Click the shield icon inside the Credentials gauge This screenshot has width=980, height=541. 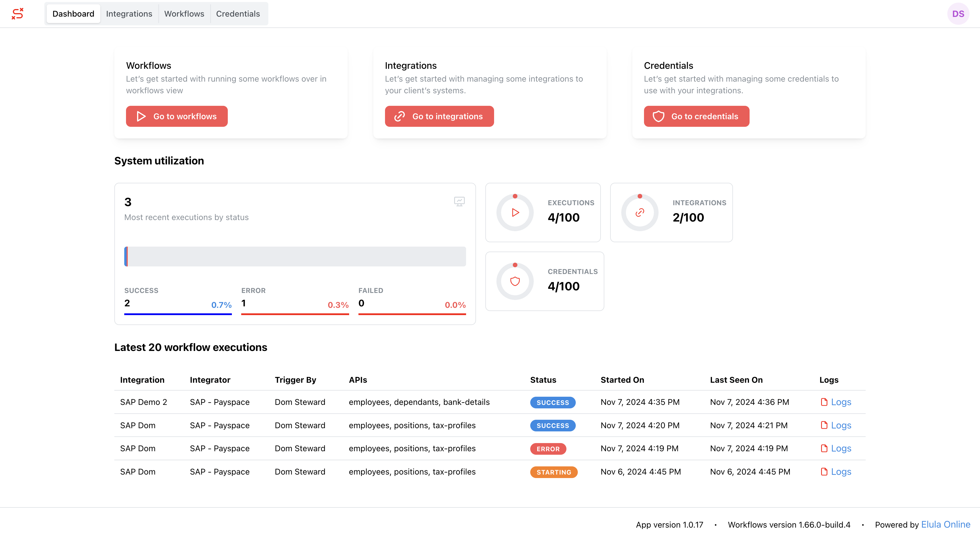pos(515,281)
